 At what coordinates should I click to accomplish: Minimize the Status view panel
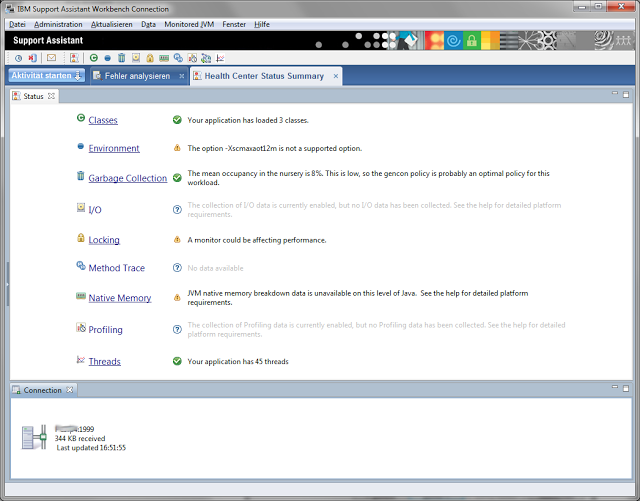point(612,94)
